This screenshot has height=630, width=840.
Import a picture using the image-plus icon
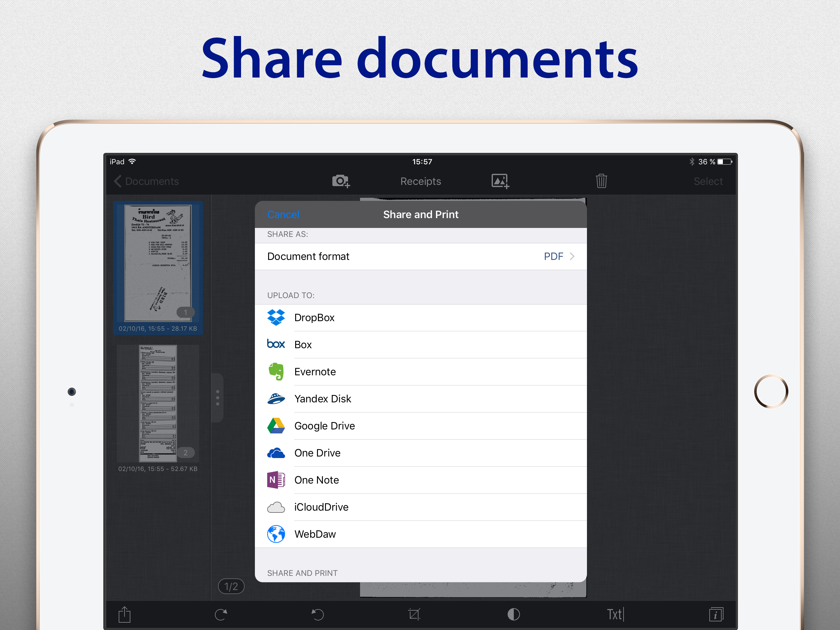(x=500, y=181)
